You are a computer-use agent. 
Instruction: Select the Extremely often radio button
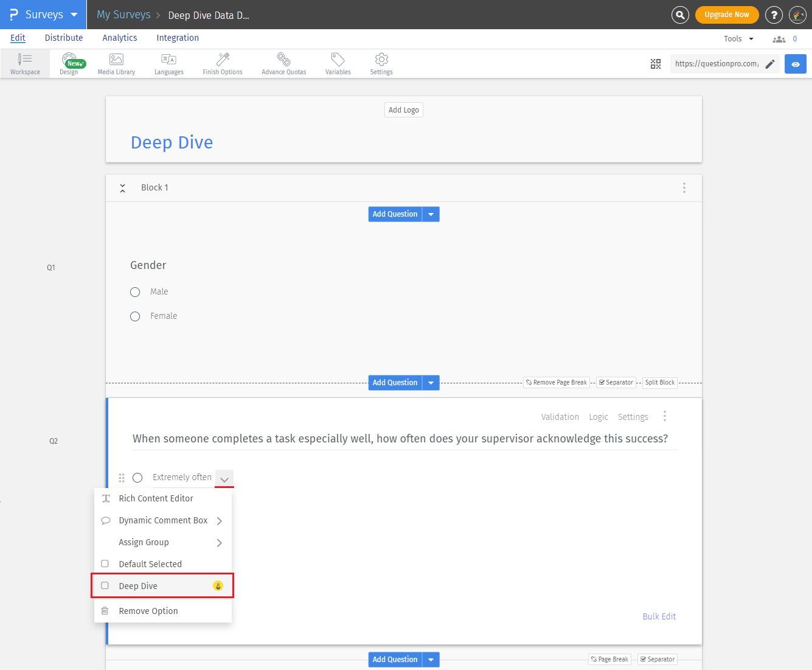tap(137, 478)
